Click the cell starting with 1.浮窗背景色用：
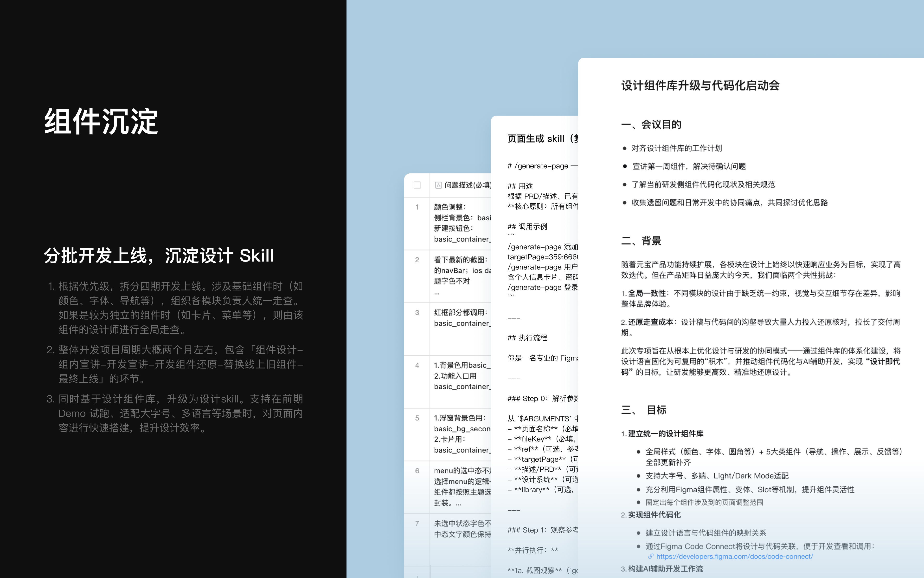924x578 pixels. tap(461, 435)
